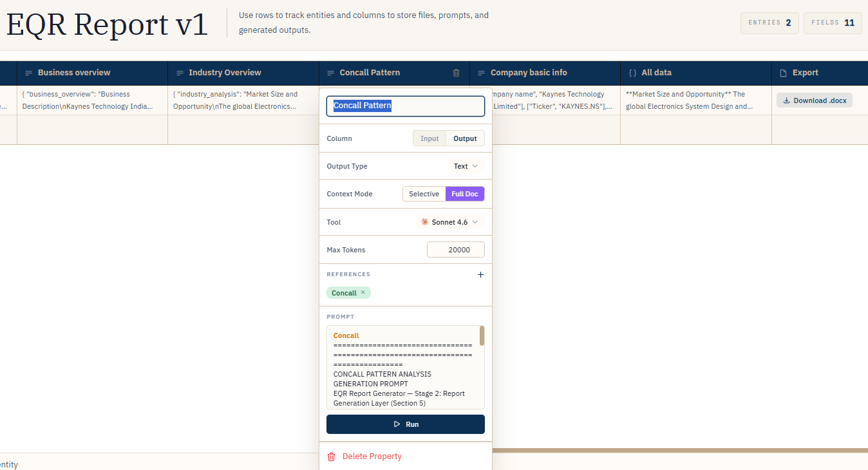868x470 pixels.
Task: Click the text-type icon beside Company basic info header
Action: (x=482, y=73)
